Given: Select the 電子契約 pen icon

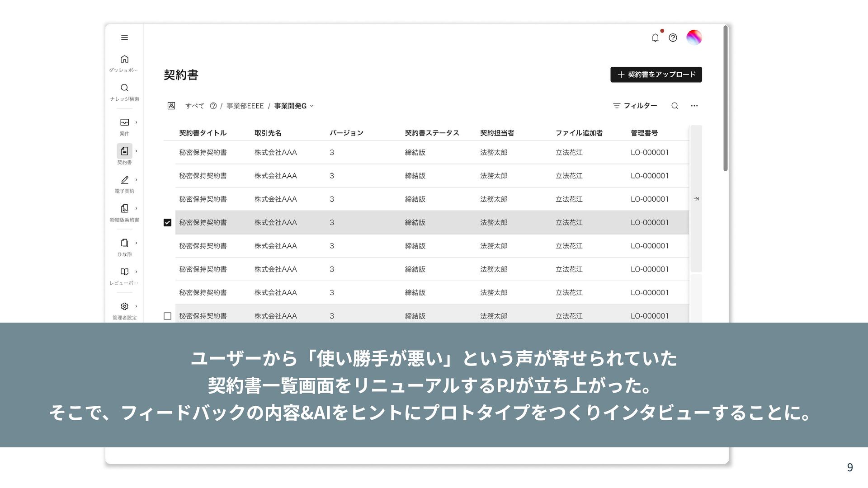Looking at the screenshot, I should tap(124, 180).
